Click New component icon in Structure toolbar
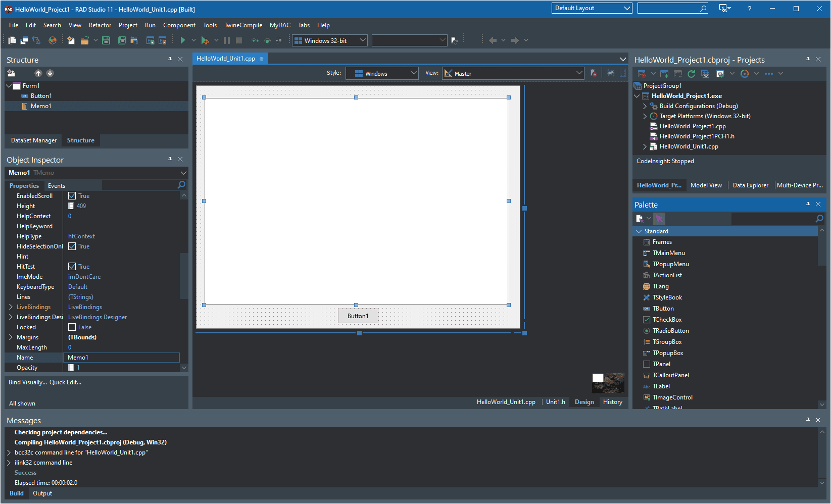The image size is (831, 504). click(x=11, y=73)
